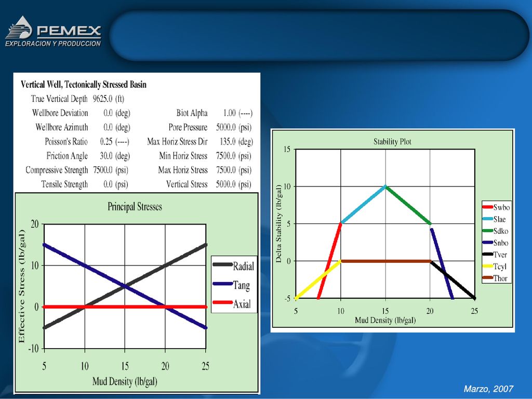Click the Effective Stress (lb/gal) axis title
Image resolution: width=532 pixels, height=399 pixels.
tap(22, 286)
